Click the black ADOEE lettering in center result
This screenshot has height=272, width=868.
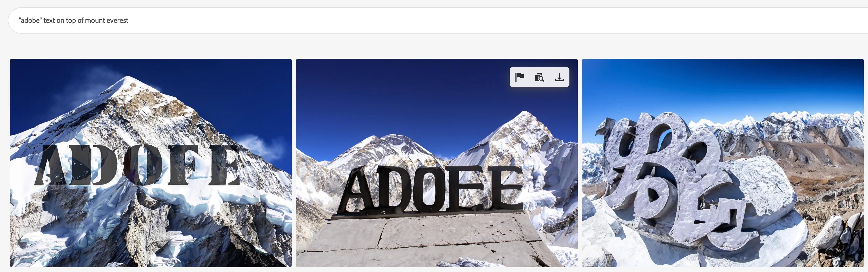click(x=431, y=189)
